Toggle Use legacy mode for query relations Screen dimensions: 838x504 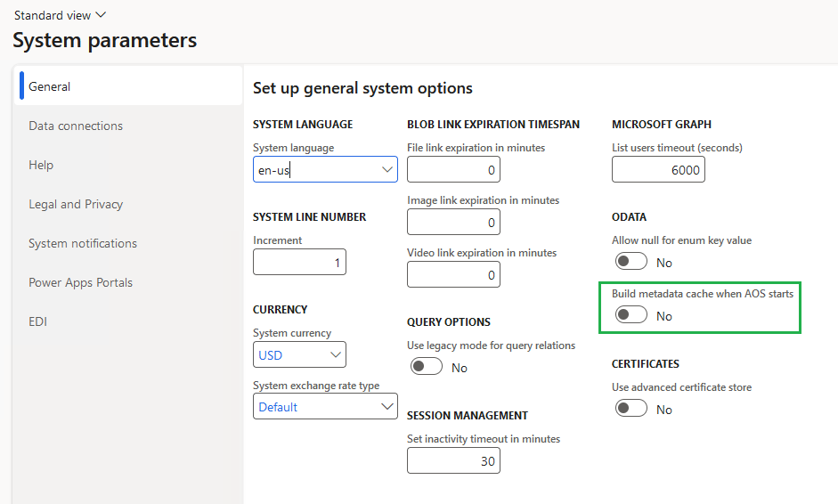(x=427, y=367)
